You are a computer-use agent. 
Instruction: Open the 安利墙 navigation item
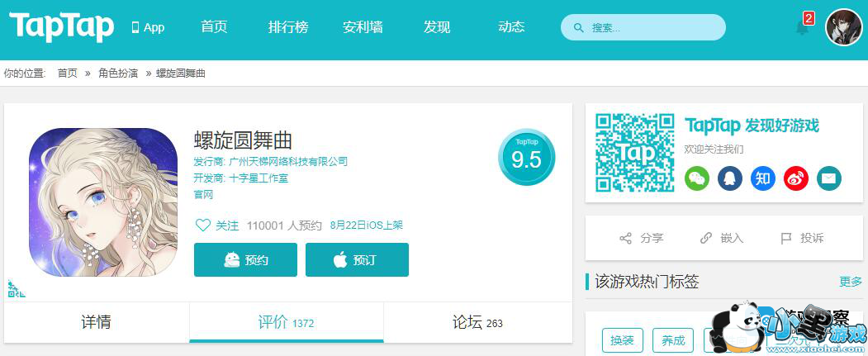pos(363,27)
